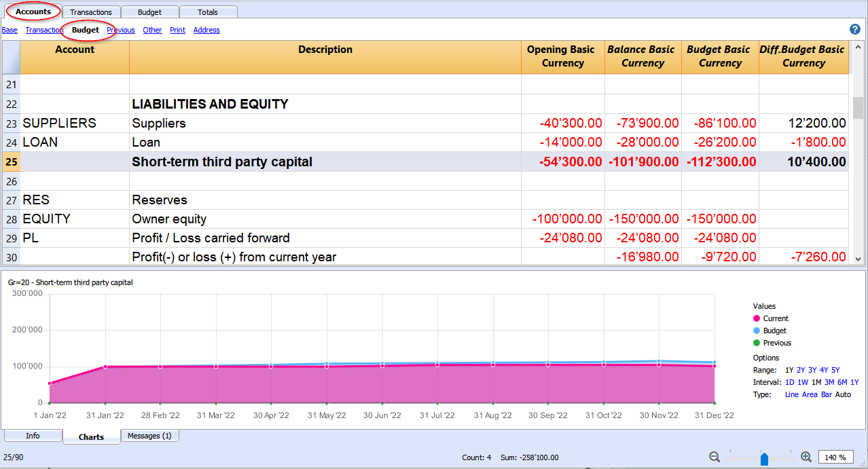
Task: Set chart range to 3Y
Action: pos(812,370)
